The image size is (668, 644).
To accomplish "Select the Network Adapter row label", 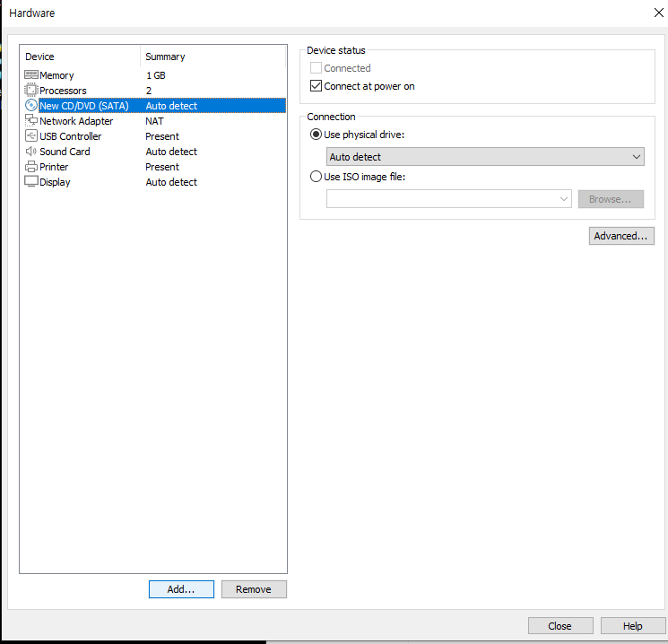I will coord(76,121).
